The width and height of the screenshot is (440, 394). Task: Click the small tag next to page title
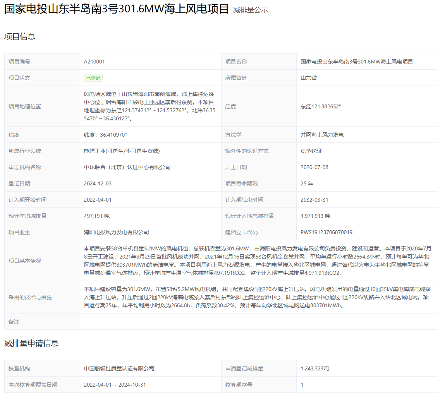250,10
